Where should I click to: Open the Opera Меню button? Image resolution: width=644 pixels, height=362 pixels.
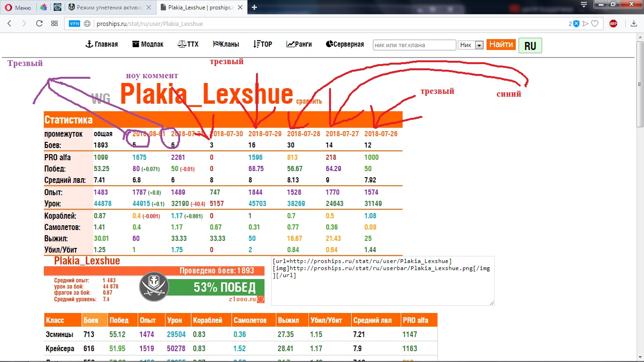click(x=18, y=7)
